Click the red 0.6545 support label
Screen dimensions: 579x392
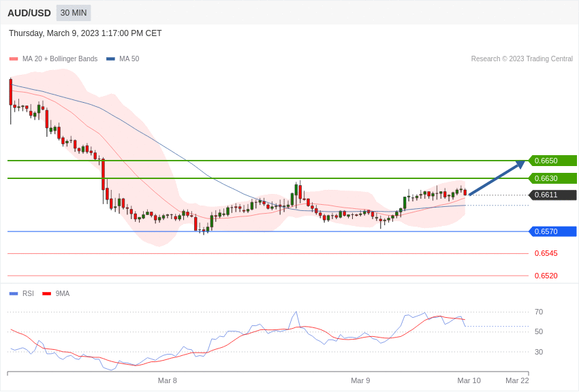click(x=546, y=253)
